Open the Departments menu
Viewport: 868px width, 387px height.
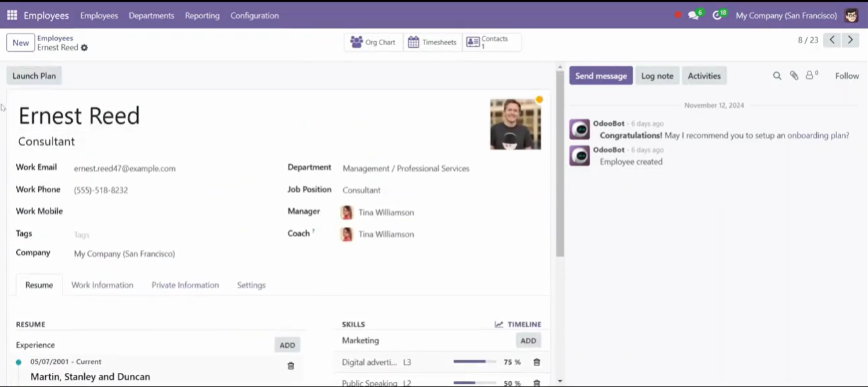[x=151, y=15]
